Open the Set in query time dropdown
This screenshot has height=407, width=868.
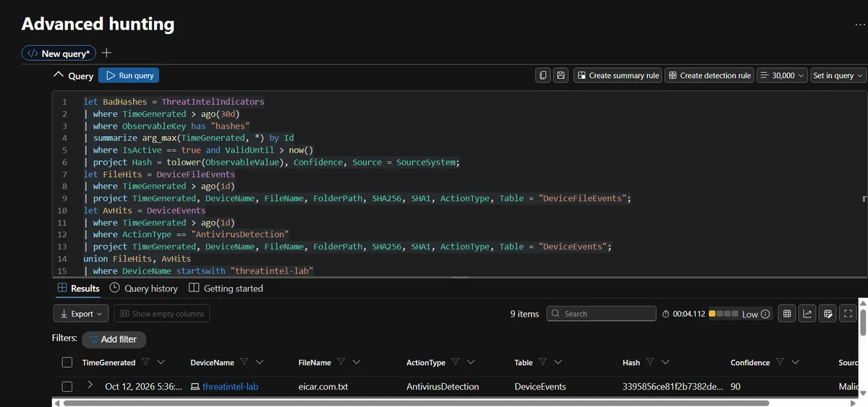[x=838, y=75]
